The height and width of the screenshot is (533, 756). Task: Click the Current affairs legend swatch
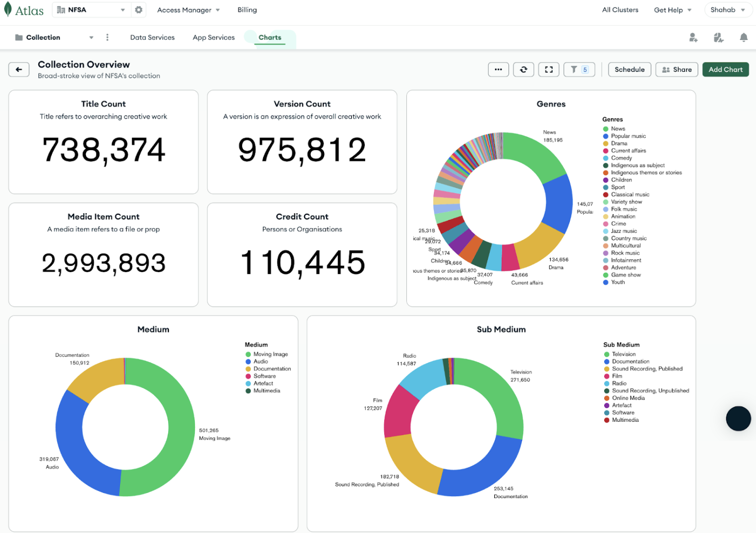pyautogui.click(x=606, y=151)
